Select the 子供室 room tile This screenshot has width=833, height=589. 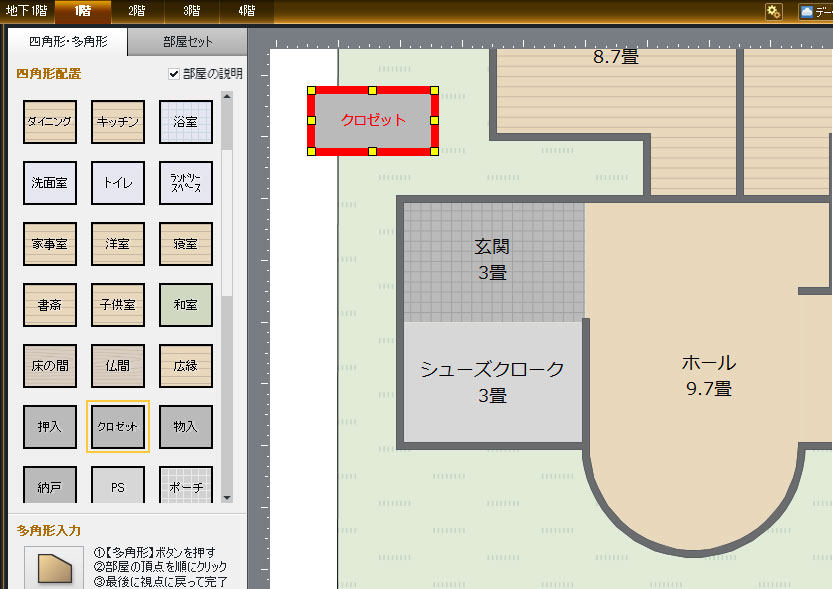click(118, 305)
